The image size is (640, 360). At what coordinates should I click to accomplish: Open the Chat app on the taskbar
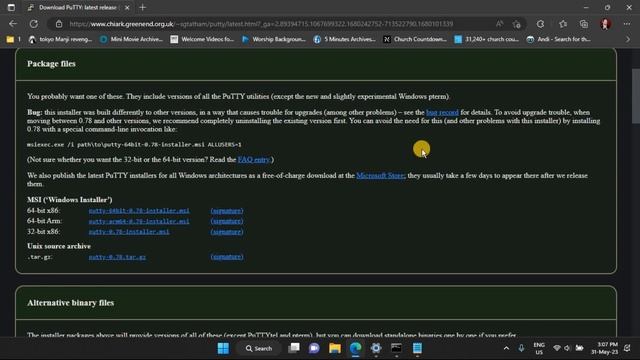314,348
